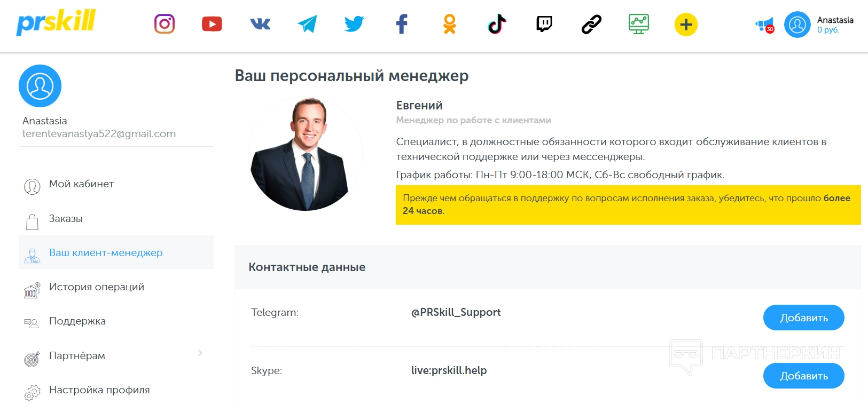The height and width of the screenshot is (404, 868).
Task: Open notifications megaphone with red badge
Action: pyautogui.click(x=764, y=25)
